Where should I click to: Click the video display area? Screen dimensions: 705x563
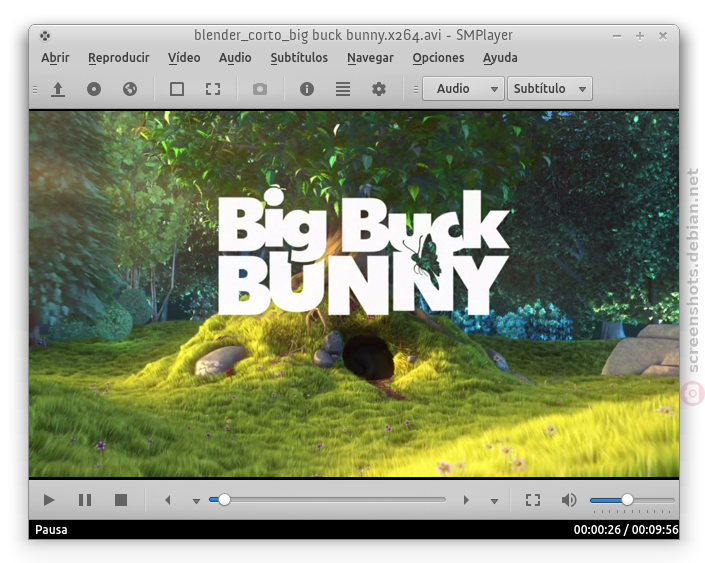pyautogui.click(x=354, y=294)
